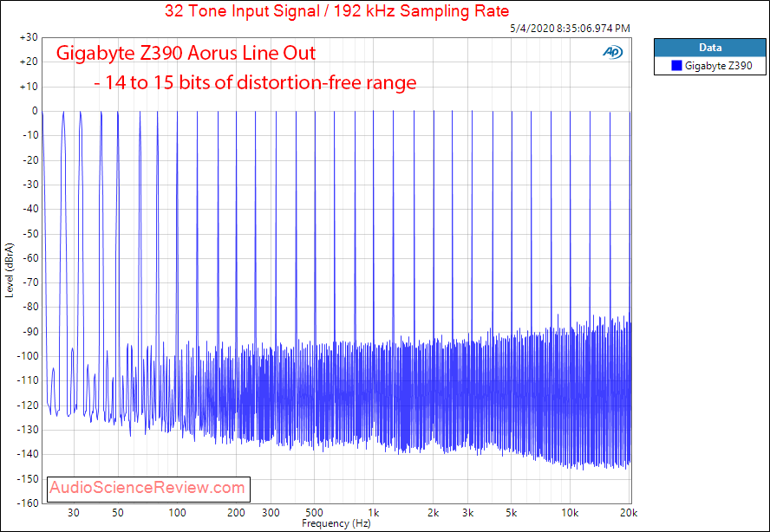The image size is (770, 532).
Task: Select the timestamp 5/4/2020 8:35:06.974 PM
Action: click(x=571, y=29)
